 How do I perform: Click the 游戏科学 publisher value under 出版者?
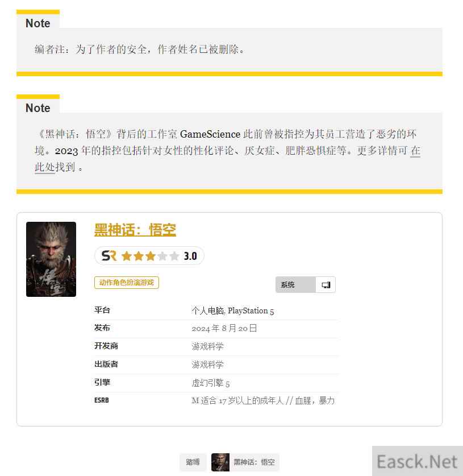(x=207, y=365)
